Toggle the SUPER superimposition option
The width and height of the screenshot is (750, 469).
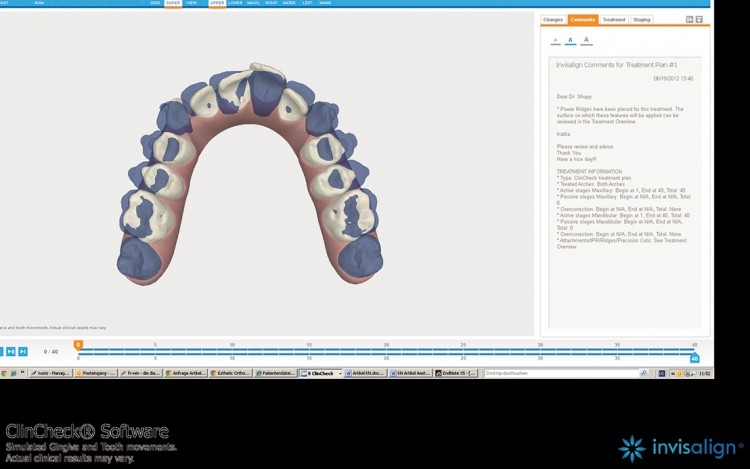point(173,3)
